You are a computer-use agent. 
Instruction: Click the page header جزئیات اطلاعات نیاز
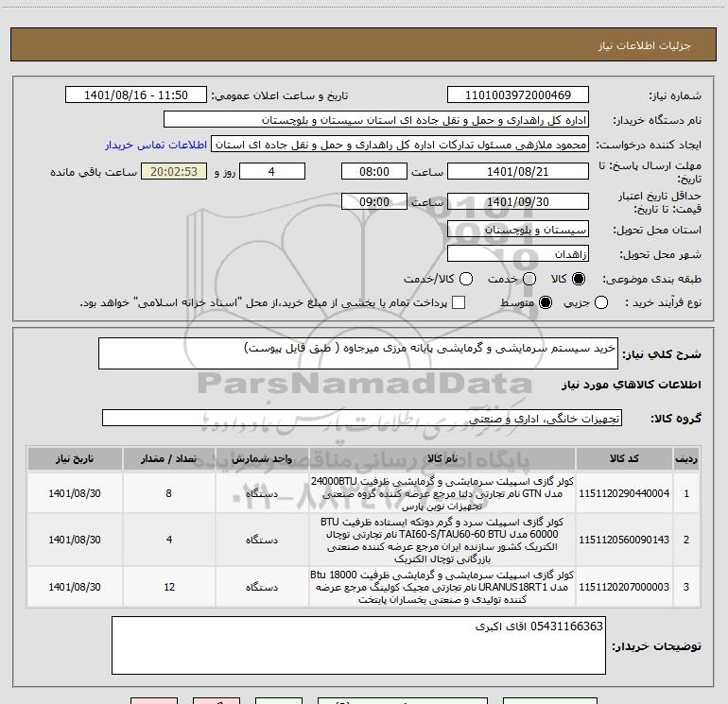tap(644, 45)
